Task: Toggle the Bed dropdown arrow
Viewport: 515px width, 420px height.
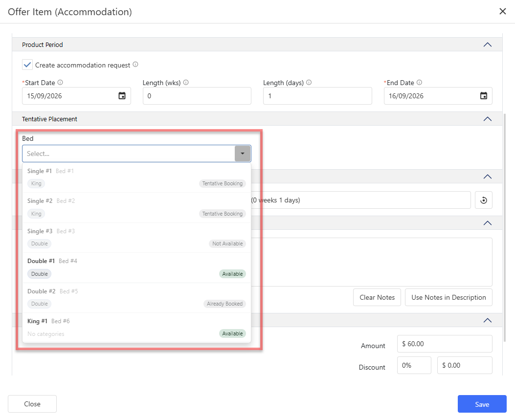Action: 243,154
